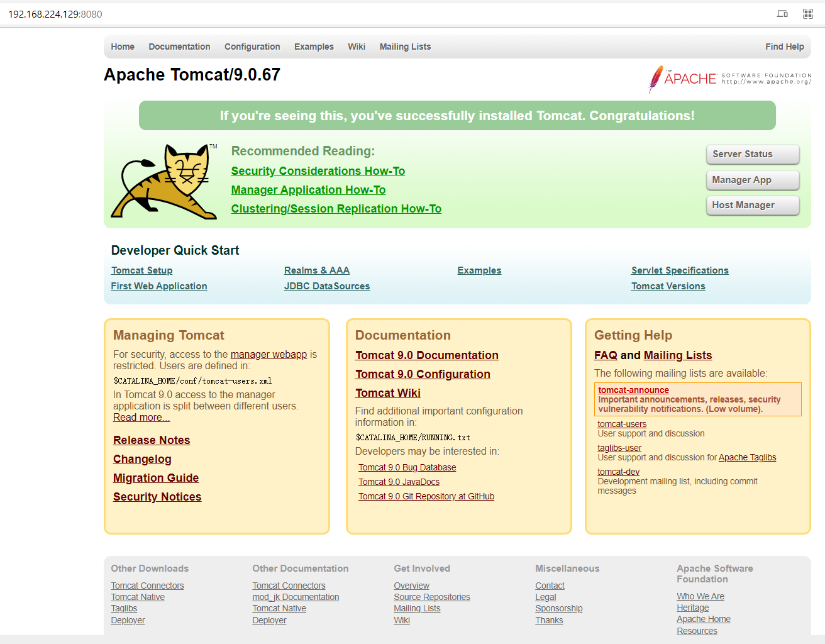Open the FAQ link in Getting Help
Image resolution: width=825 pixels, height=644 pixels.
(x=606, y=355)
